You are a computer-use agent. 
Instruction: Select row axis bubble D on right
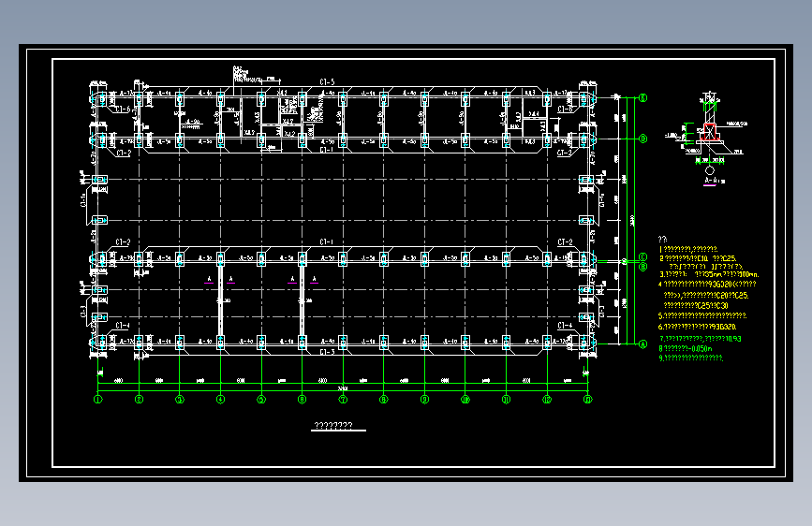[643, 139]
